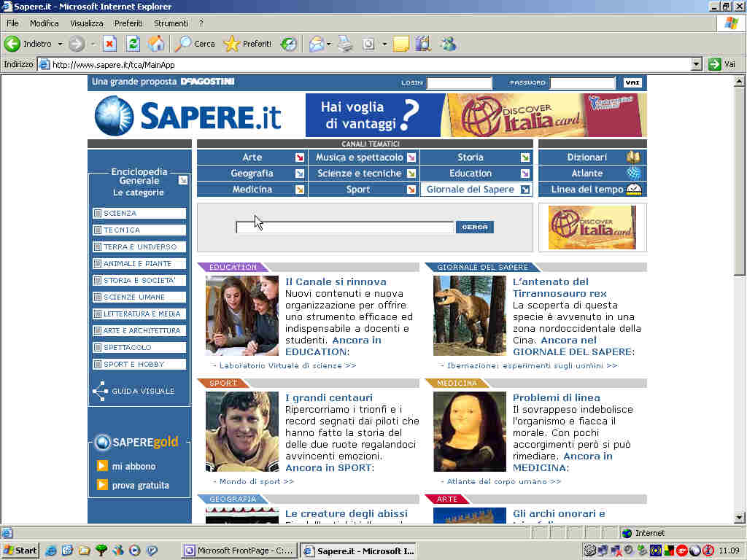Select the LETTERATURA E MEDIA category

point(139,314)
